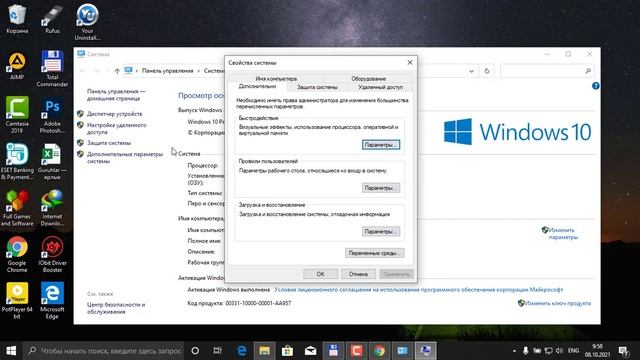Click the taskbar search box
The width and height of the screenshot is (640, 360).
(x=104, y=351)
